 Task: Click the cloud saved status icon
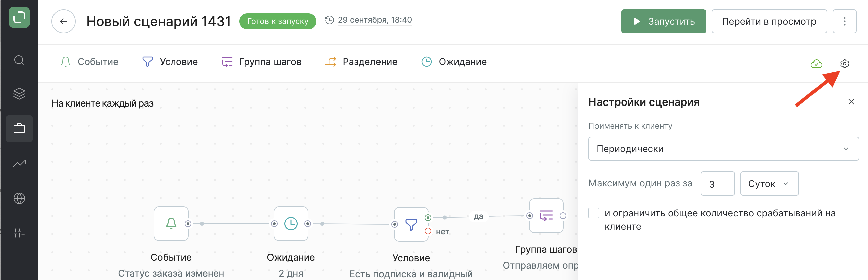pos(816,63)
